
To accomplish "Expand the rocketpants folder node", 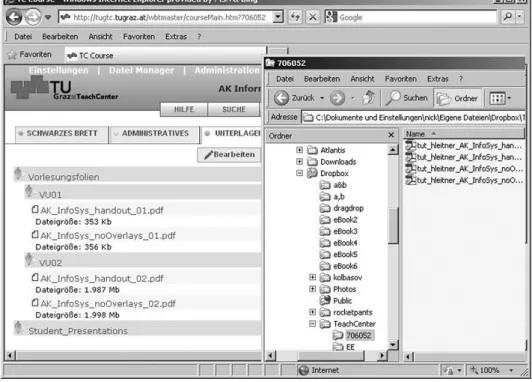I will 312,312.
